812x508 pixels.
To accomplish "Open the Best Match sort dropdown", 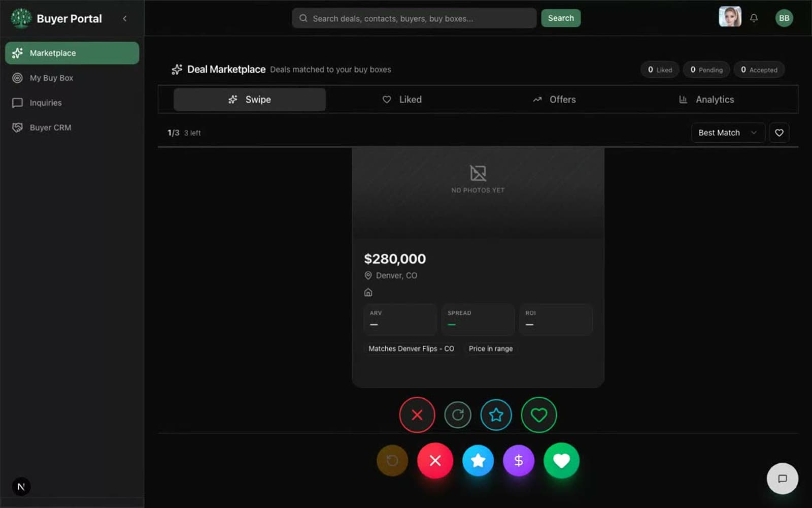I will pos(728,133).
